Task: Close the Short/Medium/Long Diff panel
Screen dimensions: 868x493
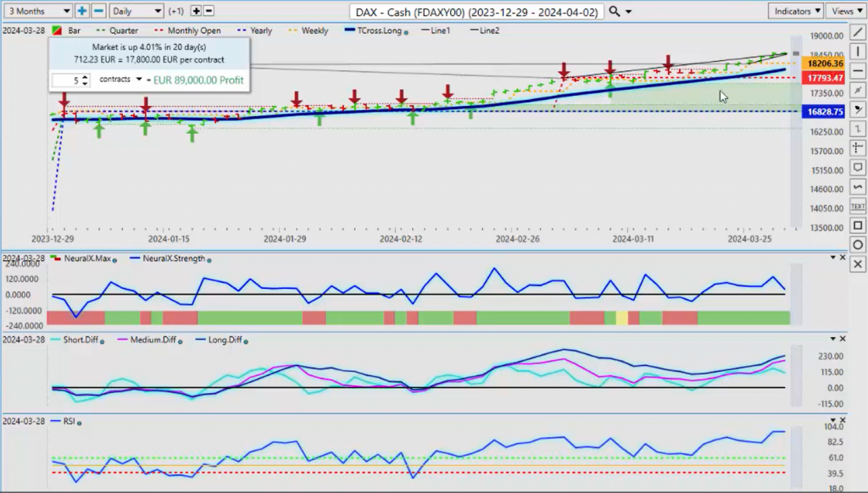Action: [843, 339]
